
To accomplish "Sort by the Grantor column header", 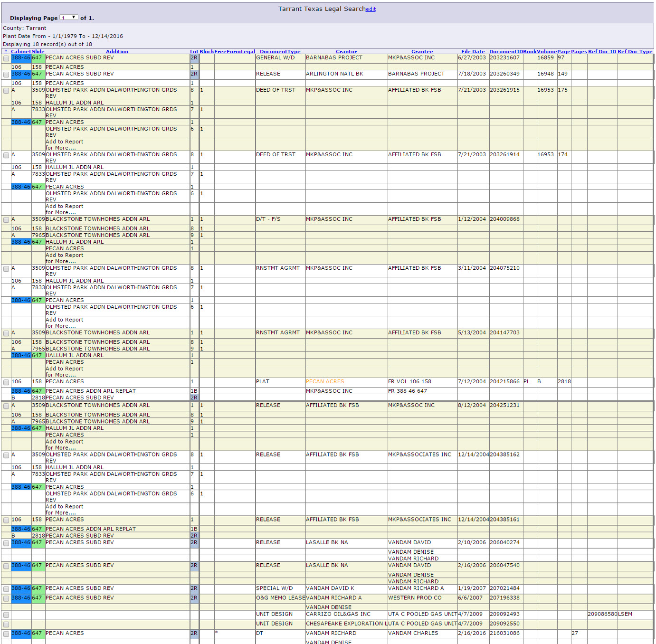I will 346,52.
